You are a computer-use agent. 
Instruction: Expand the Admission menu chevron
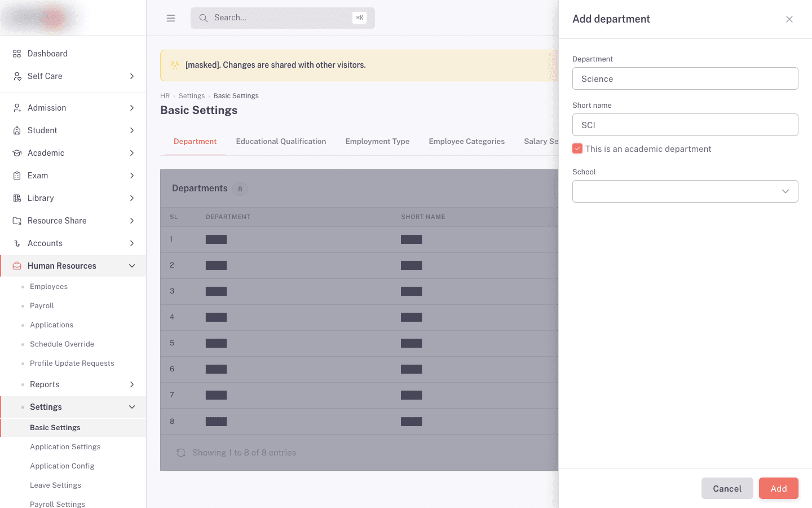pos(132,108)
